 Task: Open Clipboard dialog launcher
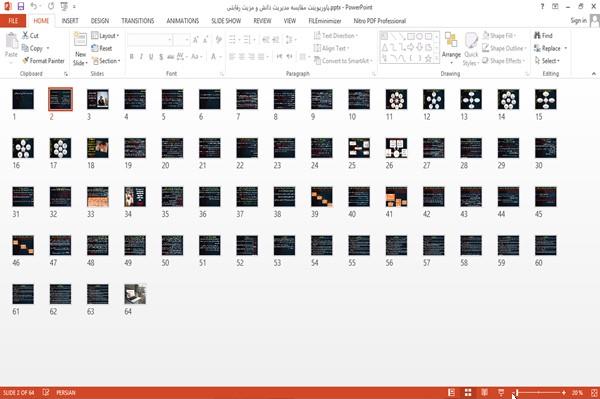(66, 73)
